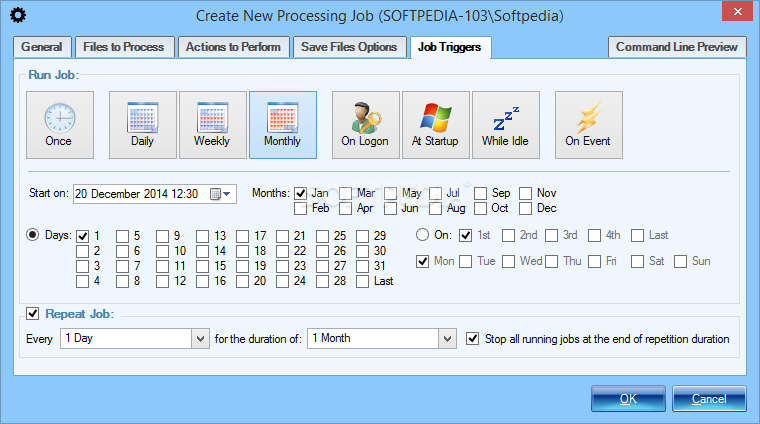The height and width of the screenshot is (424, 760).
Task: Open the Actions to Perform tab
Action: [x=234, y=47]
